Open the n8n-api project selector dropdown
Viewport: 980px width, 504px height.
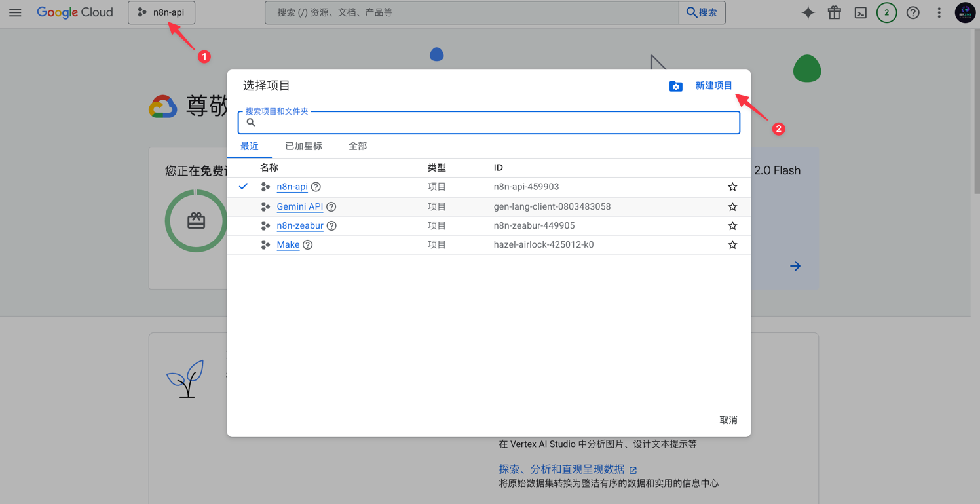tap(161, 12)
